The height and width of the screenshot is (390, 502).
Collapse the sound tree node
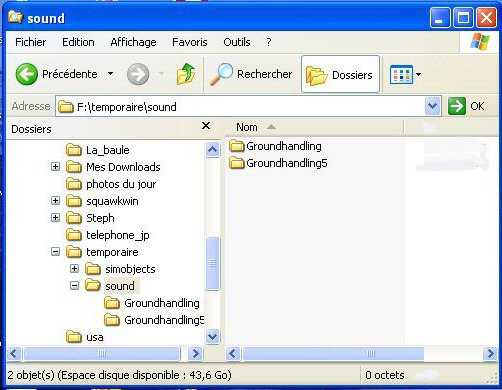pos(74,285)
